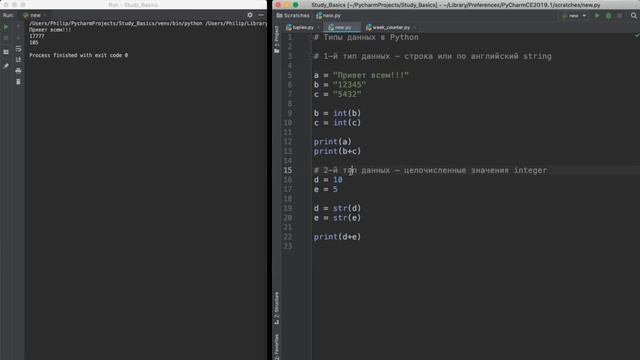640x360 pixels.
Task: Click 'd = str(d)' on line 19
Action: click(x=338, y=208)
